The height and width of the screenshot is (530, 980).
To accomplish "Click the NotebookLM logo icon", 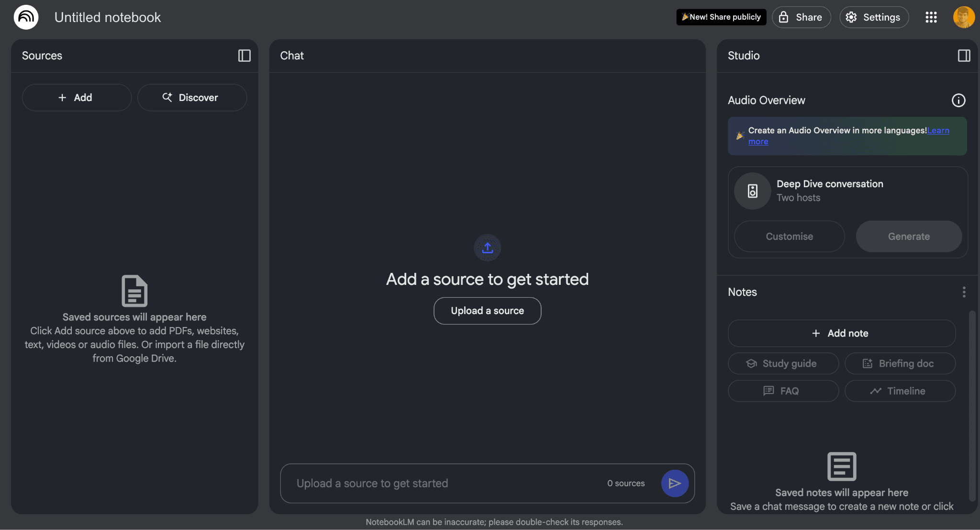I will coord(26,17).
